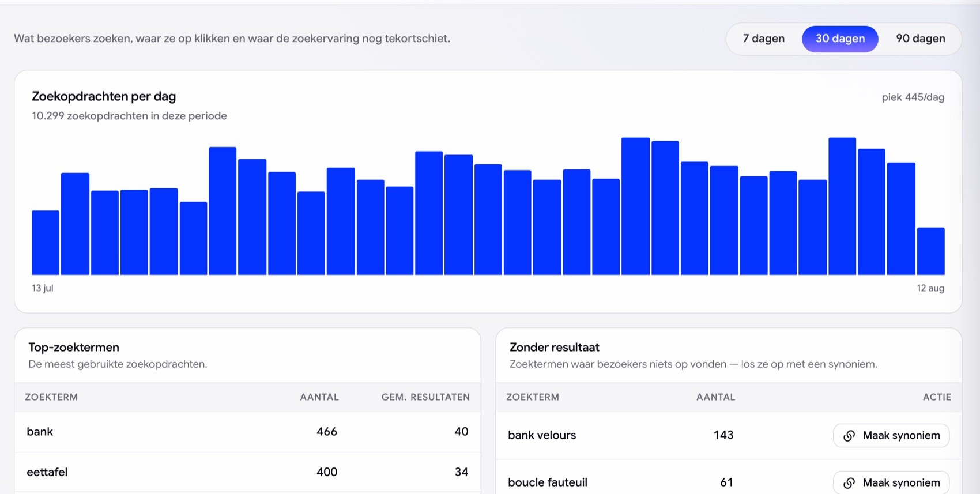Create synonym for boucle fauteuil

click(x=891, y=482)
